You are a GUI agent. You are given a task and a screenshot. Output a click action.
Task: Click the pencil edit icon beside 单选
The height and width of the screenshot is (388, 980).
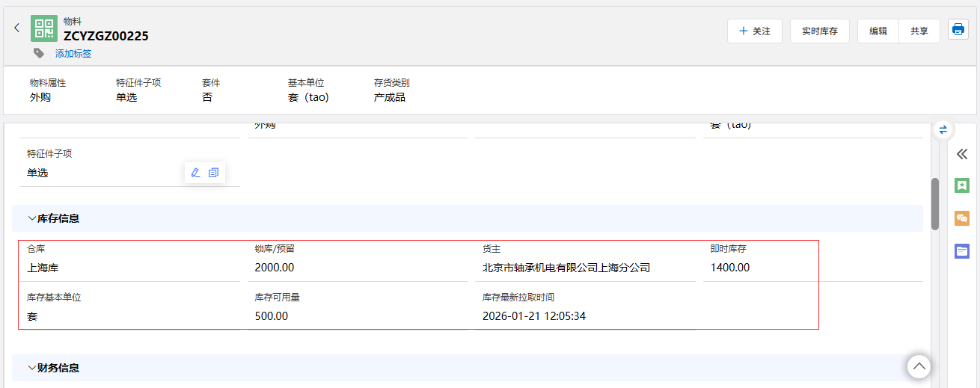[x=195, y=173]
